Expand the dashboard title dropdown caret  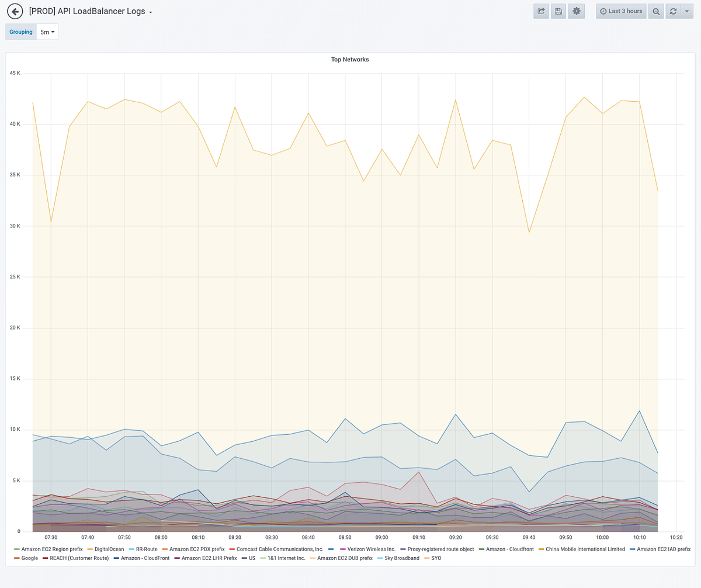(x=151, y=12)
